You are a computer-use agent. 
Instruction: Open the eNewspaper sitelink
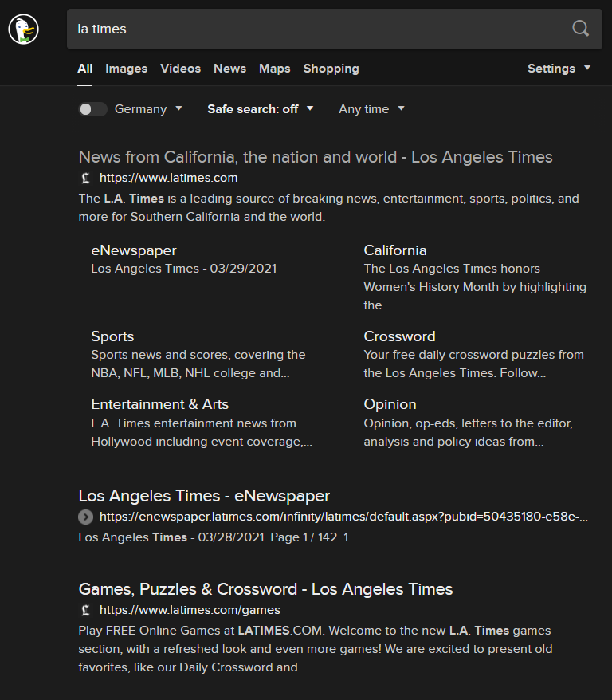click(x=134, y=250)
